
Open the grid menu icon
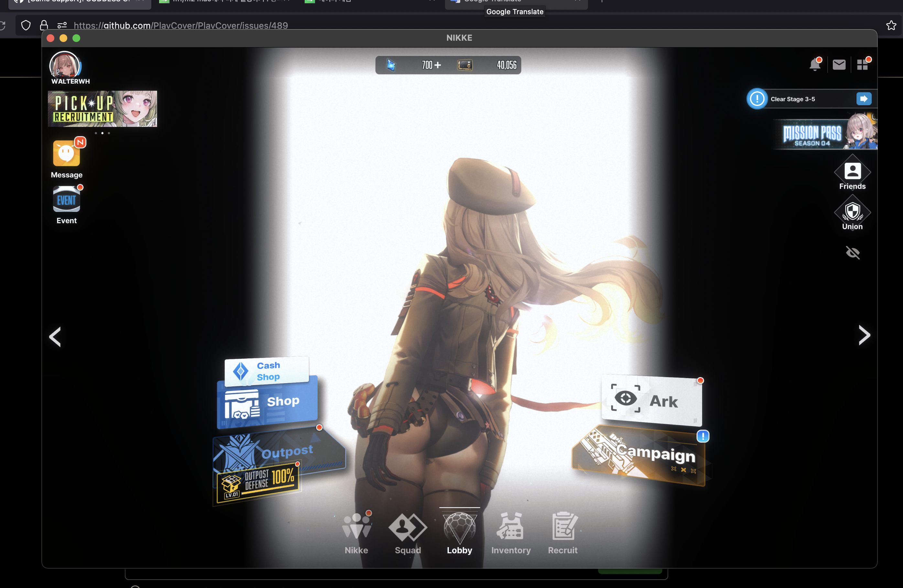tap(862, 65)
